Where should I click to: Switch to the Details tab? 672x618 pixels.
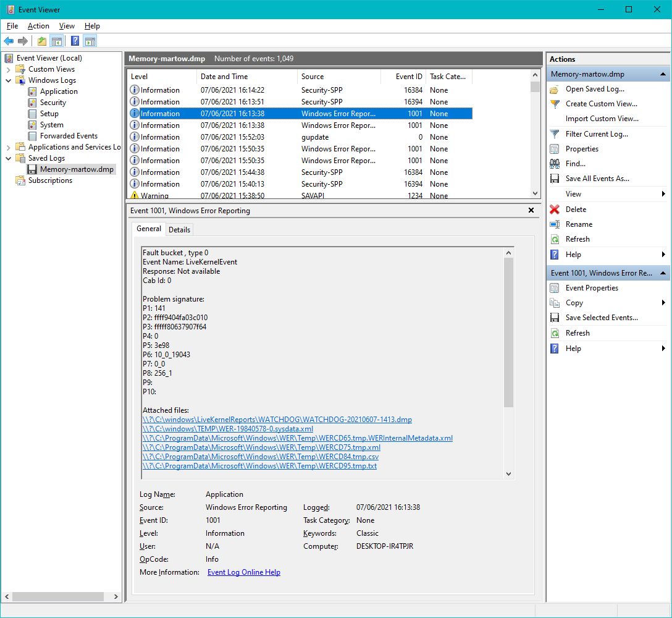tap(179, 230)
